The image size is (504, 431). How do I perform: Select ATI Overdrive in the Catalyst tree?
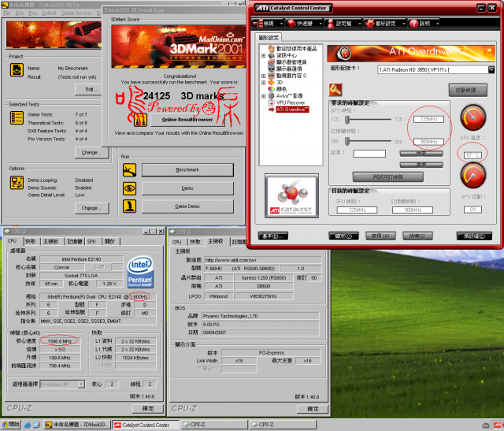(x=292, y=110)
